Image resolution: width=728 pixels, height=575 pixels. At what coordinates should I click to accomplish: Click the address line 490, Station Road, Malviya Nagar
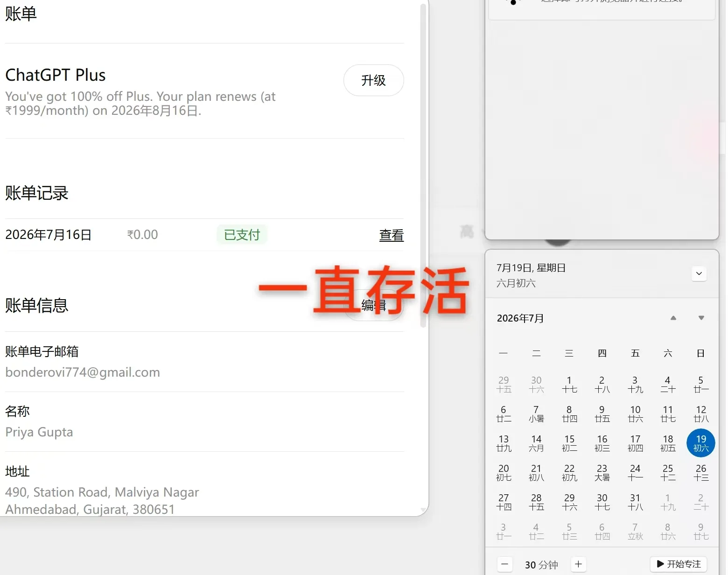pos(102,492)
